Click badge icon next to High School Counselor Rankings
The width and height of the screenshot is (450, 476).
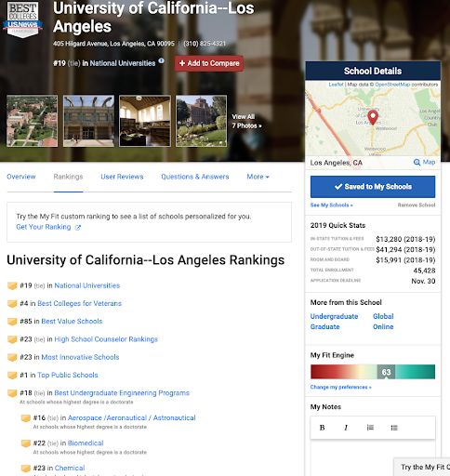click(x=12, y=339)
